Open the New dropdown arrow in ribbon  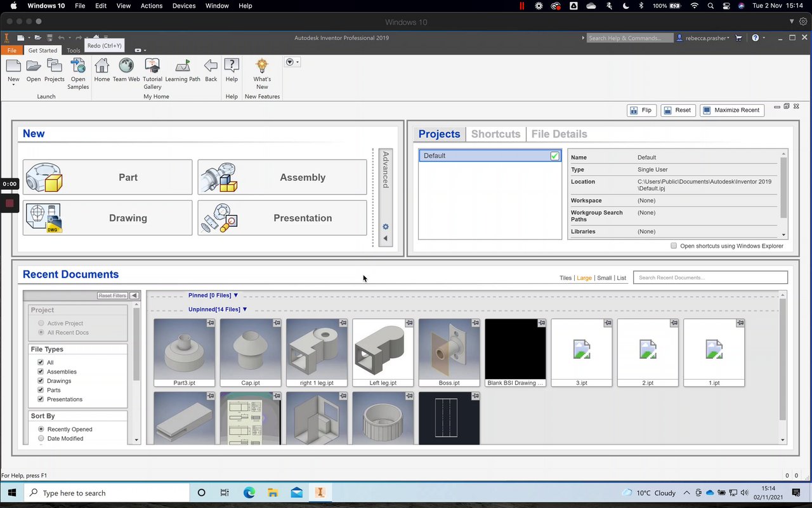tap(13, 85)
